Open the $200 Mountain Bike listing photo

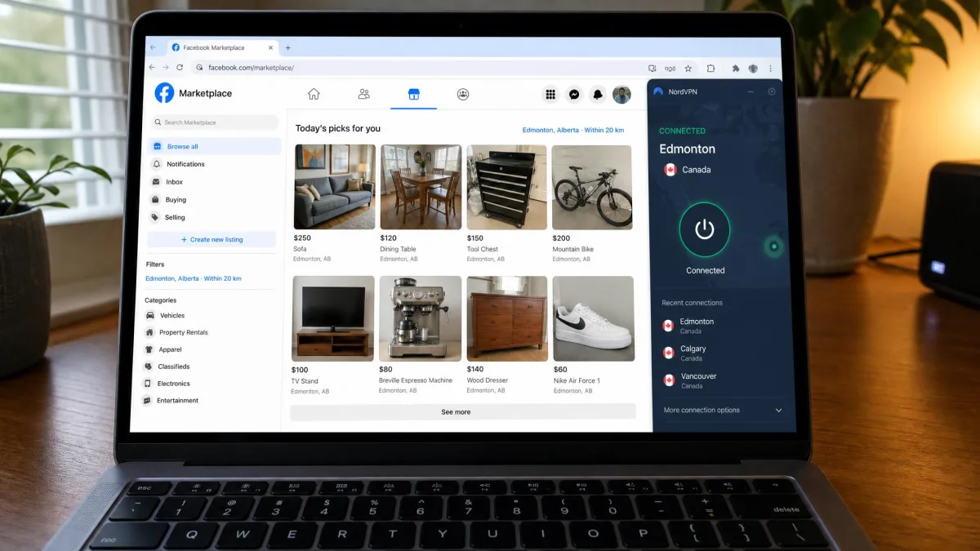coord(592,188)
